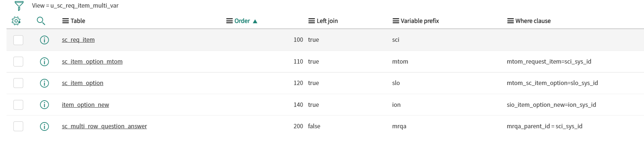This screenshot has width=644, height=141.
Task: Open the list personalize gear icon
Action: point(16,21)
